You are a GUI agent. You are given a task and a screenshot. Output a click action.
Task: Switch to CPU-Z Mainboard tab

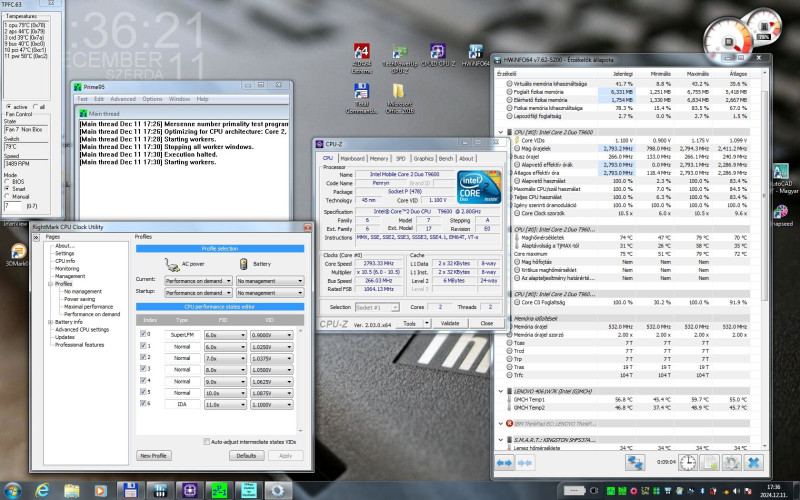click(x=352, y=159)
